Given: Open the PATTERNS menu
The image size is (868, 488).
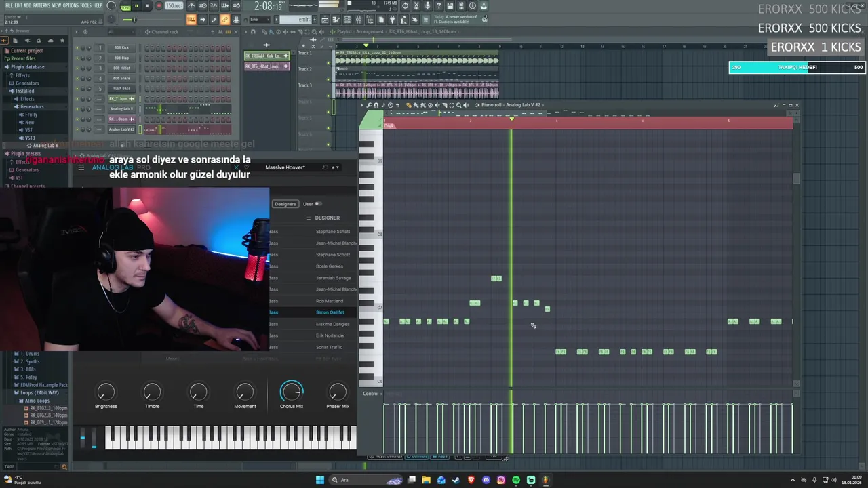Looking at the screenshot, I should [41, 5].
